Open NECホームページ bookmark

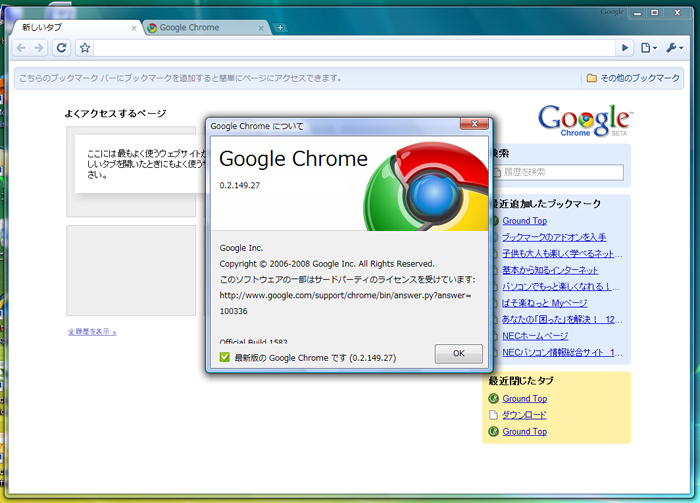[535, 336]
